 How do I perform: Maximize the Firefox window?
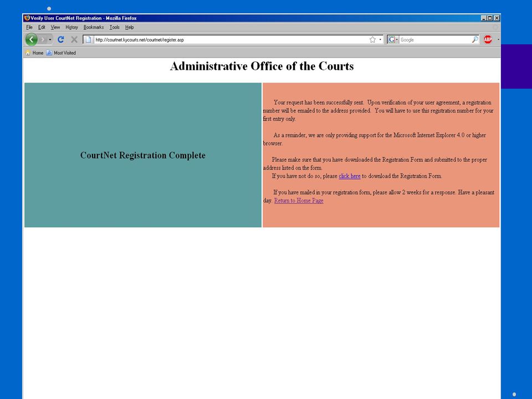490,18
